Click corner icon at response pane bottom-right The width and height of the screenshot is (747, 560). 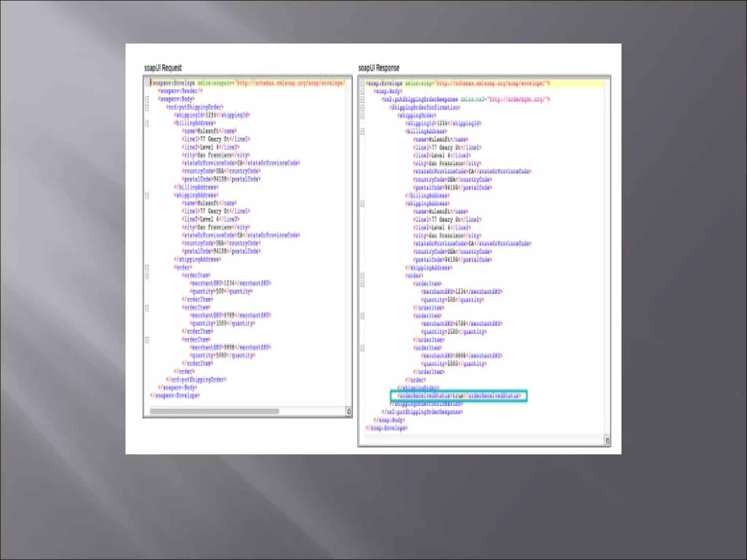(607, 440)
